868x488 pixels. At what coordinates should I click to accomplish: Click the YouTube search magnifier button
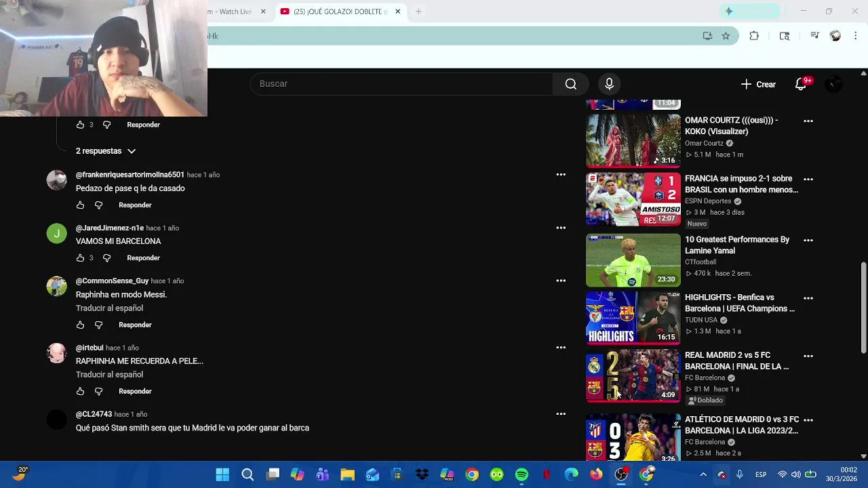point(571,84)
